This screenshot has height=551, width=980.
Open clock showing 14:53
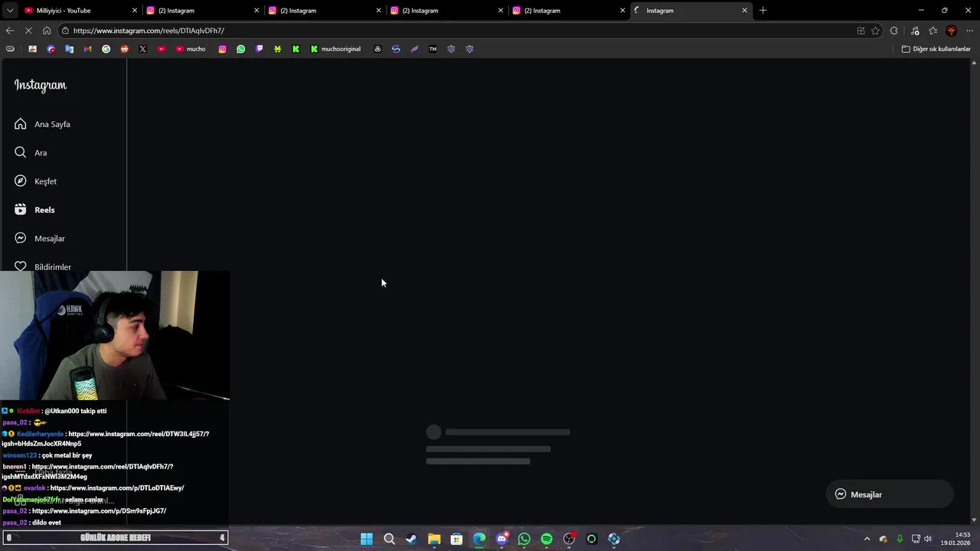pyautogui.click(x=956, y=539)
